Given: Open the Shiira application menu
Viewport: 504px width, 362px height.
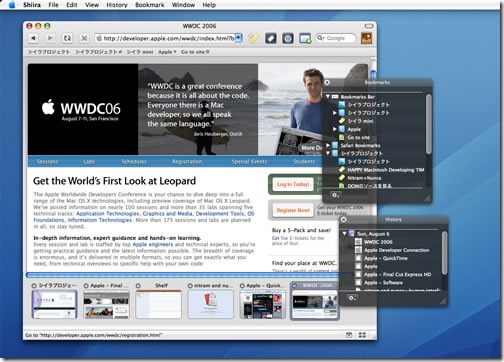Looking at the screenshot, I should tap(32, 5).
